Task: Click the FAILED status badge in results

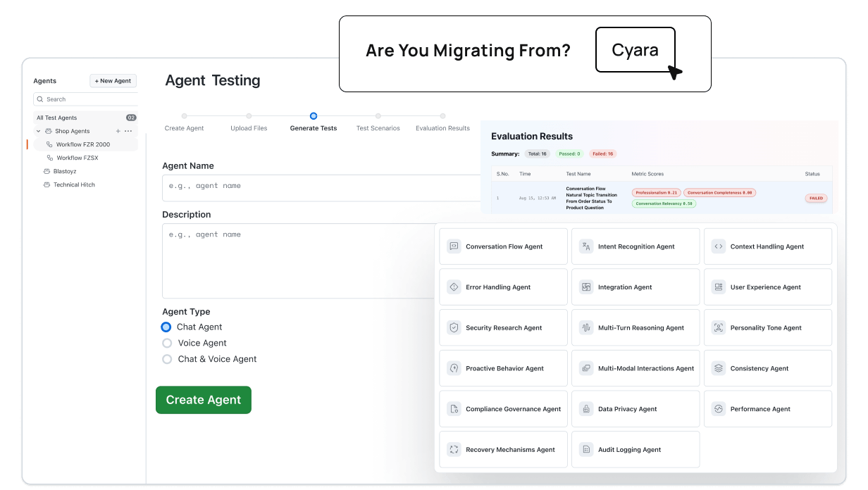Action: (x=816, y=199)
